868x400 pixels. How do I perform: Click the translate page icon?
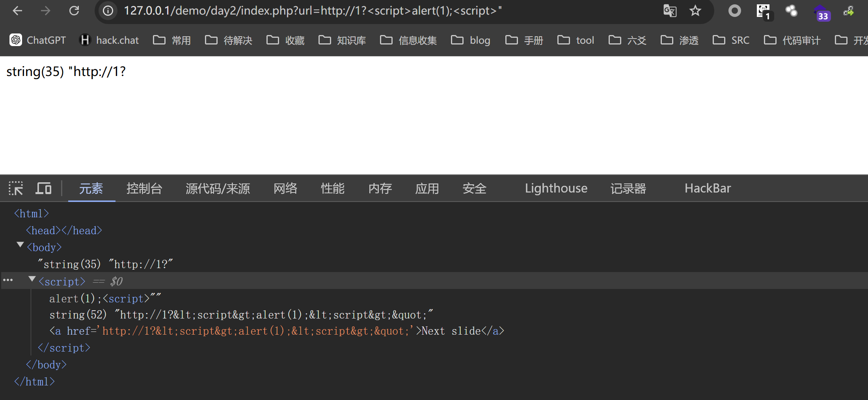[x=670, y=11]
